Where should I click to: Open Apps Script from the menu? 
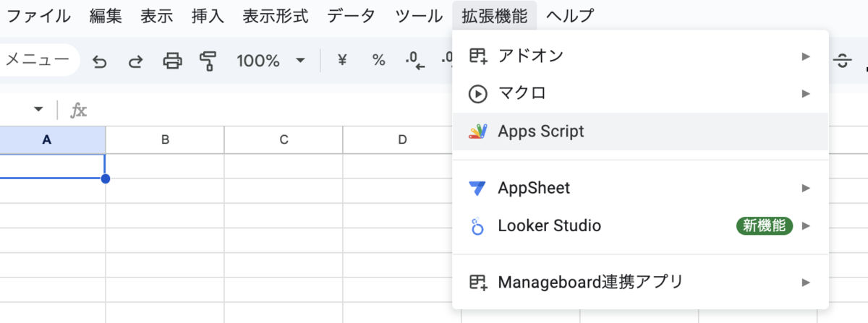click(640, 132)
